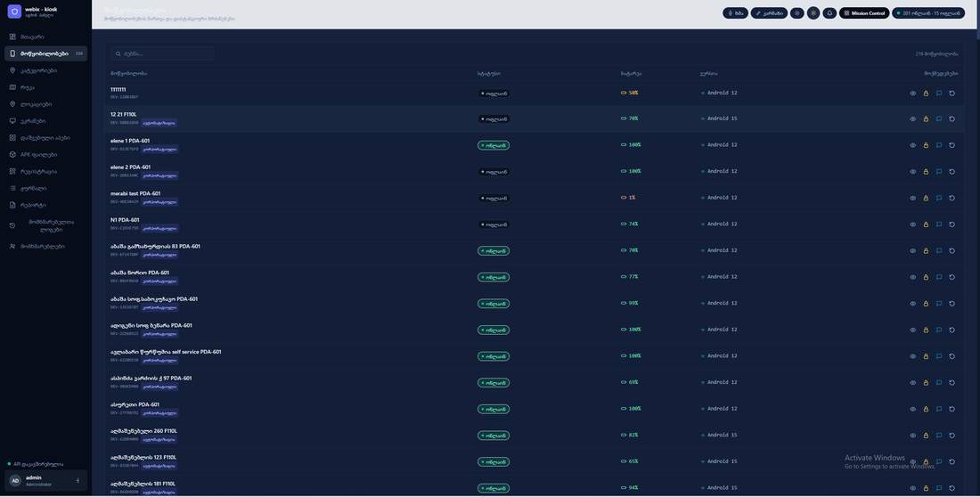Click the list icon for journal in sidebar

tap(12, 188)
